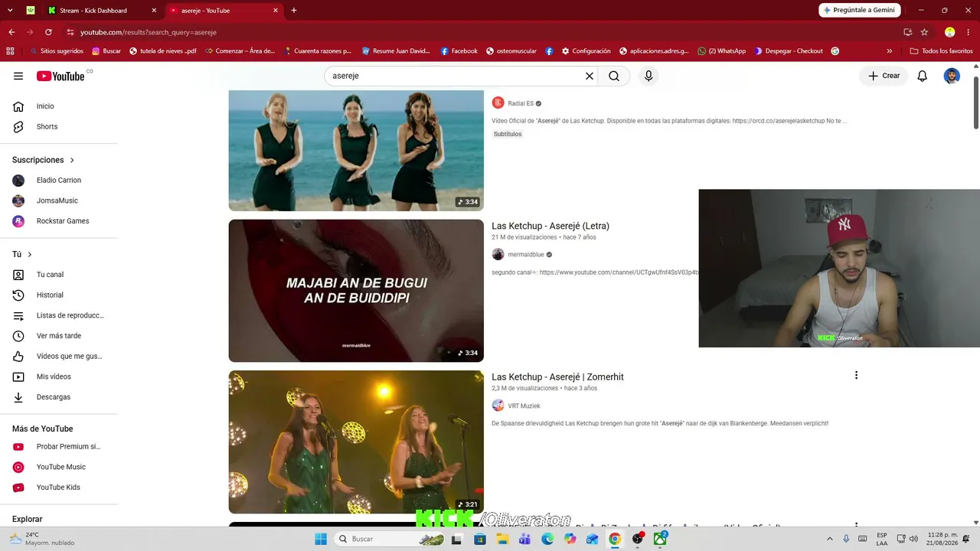This screenshot has height=551, width=980.
Task: Open YouTube Kids from the sidebar
Action: (59, 487)
